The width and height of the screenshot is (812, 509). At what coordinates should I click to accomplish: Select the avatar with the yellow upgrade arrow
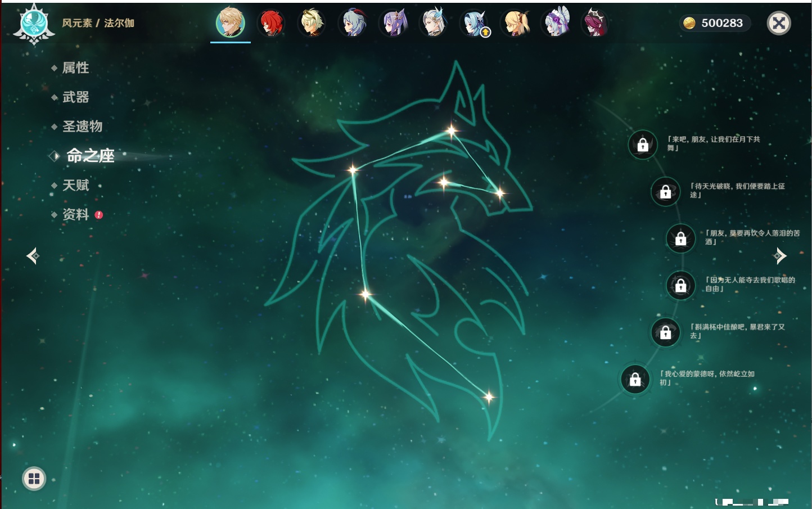click(475, 23)
